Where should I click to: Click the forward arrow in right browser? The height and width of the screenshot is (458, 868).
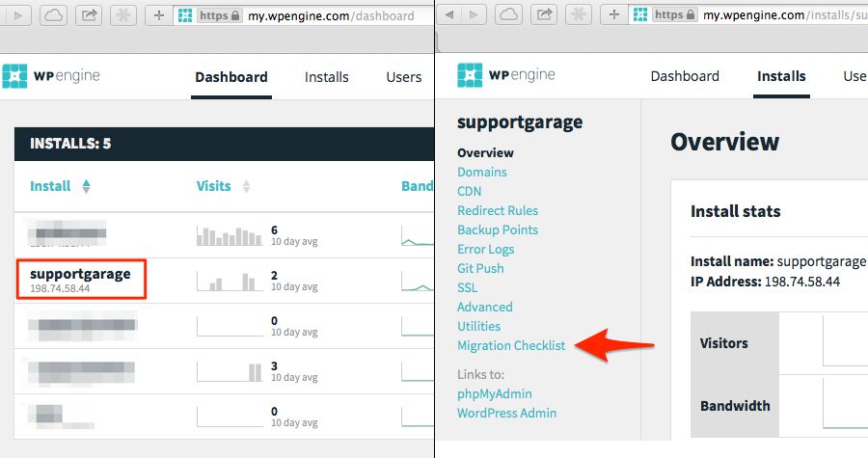[x=474, y=14]
